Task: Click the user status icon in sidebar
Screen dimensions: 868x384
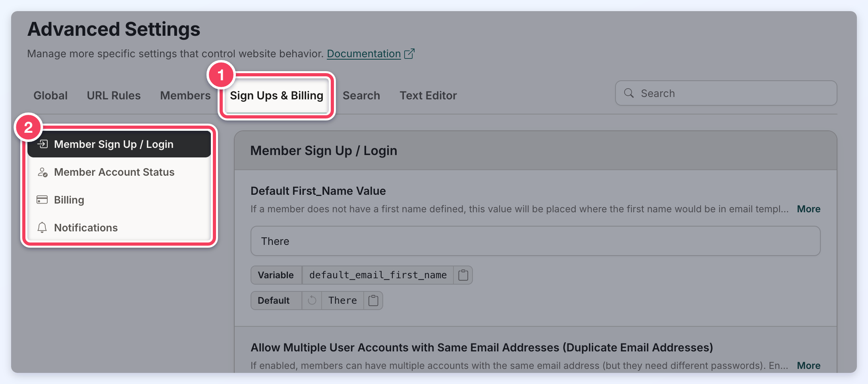Action: [42, 172]
